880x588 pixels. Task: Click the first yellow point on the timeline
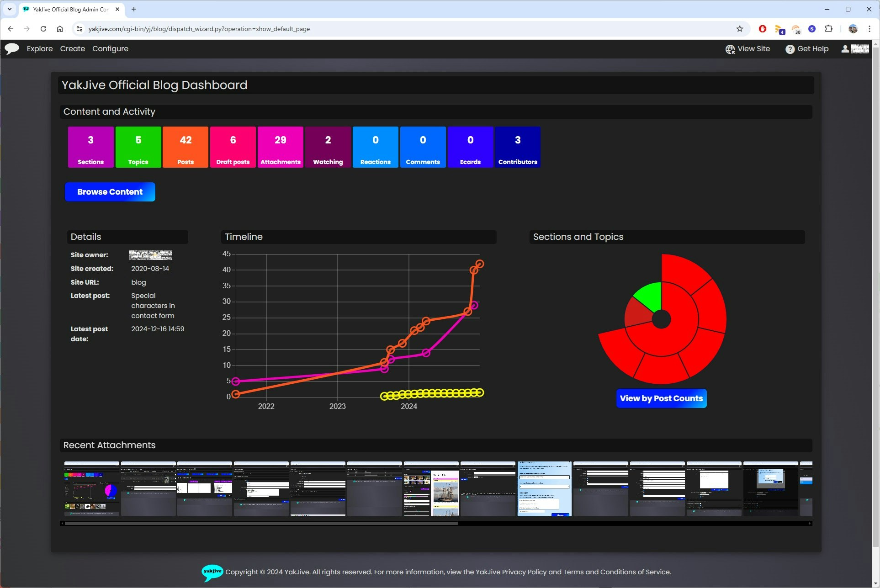coord(384,396)
